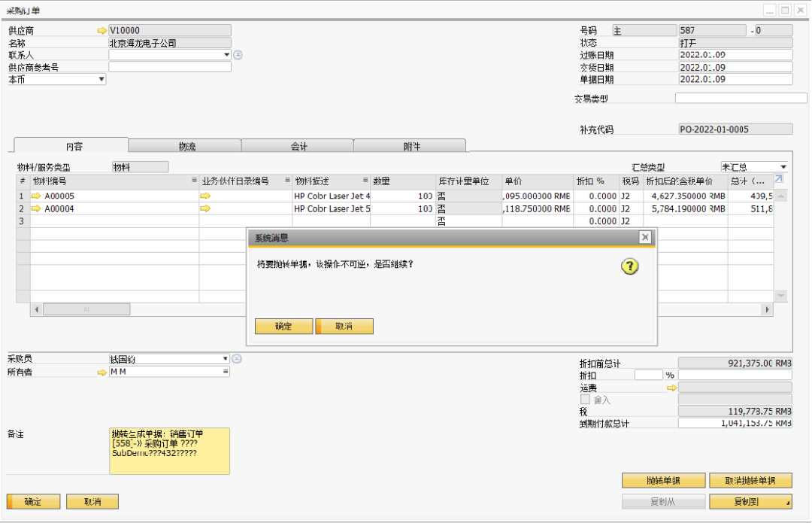Open the 汇总类型 summary type dropdown

(783, 167)
